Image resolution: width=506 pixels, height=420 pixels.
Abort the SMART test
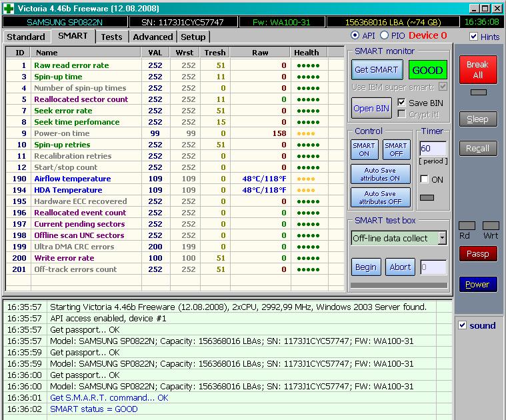click(x=400, y=267)
